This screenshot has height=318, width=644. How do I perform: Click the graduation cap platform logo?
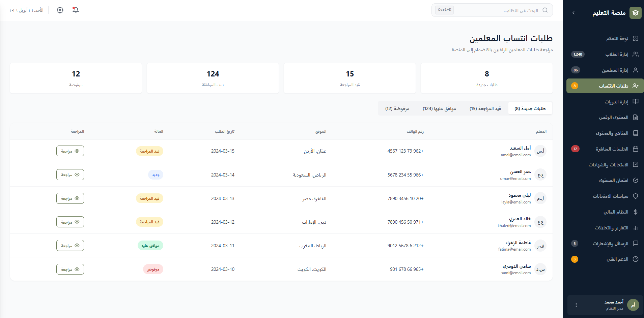[636, 13]
